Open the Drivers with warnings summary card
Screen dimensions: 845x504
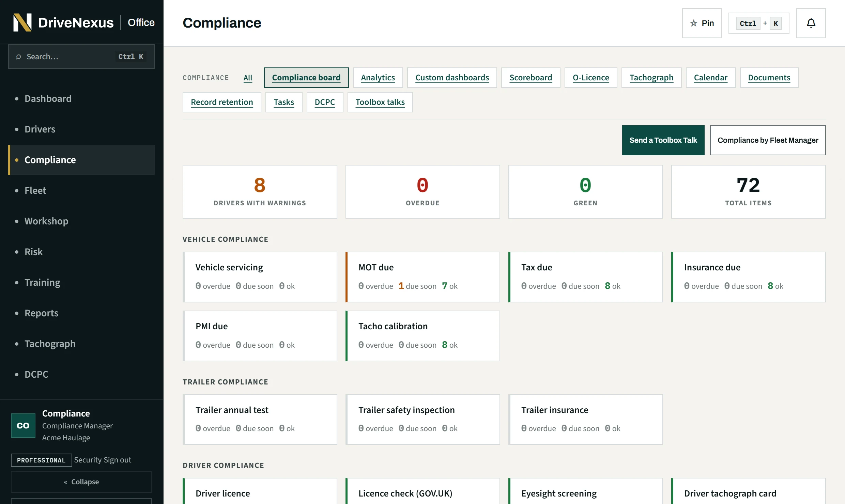point(260,192)
